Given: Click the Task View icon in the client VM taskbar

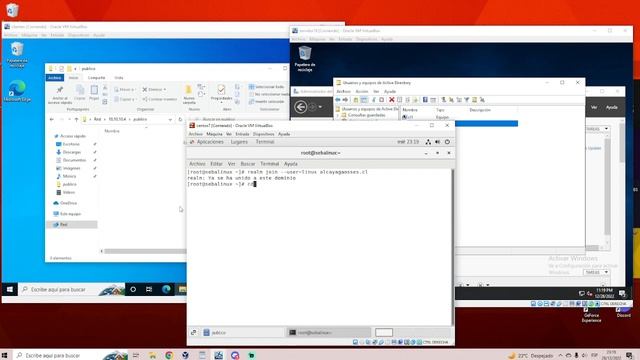Looking at the screenshot, I should pyautogui.click(x=149, y=289).
